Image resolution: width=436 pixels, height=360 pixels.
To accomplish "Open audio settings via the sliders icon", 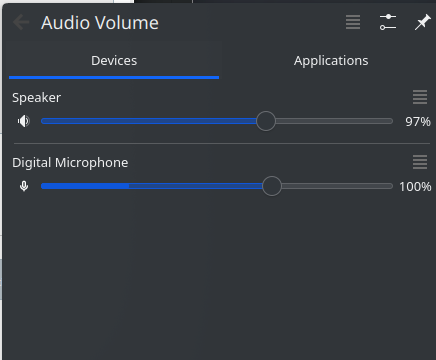I will [388, 22].
